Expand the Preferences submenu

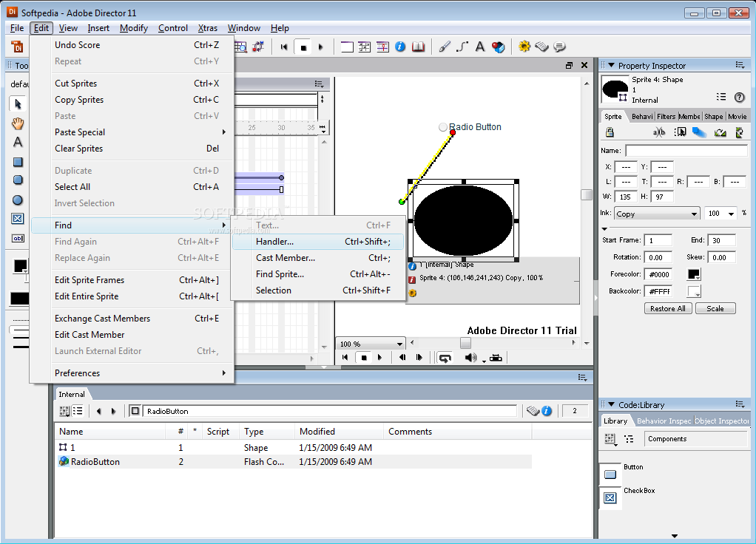[132, 373]
